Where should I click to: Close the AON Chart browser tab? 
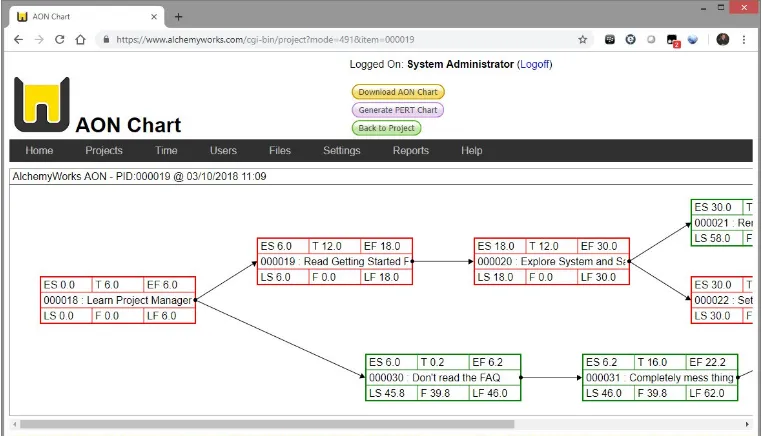(x=154, y=17)
